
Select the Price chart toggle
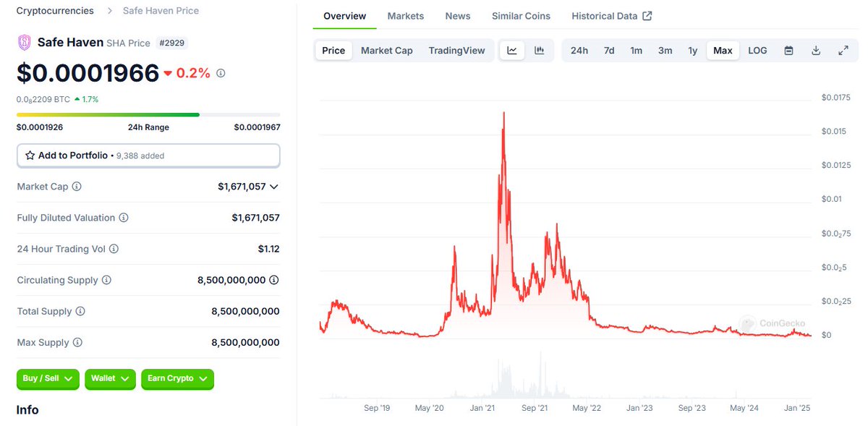(333, 50)
